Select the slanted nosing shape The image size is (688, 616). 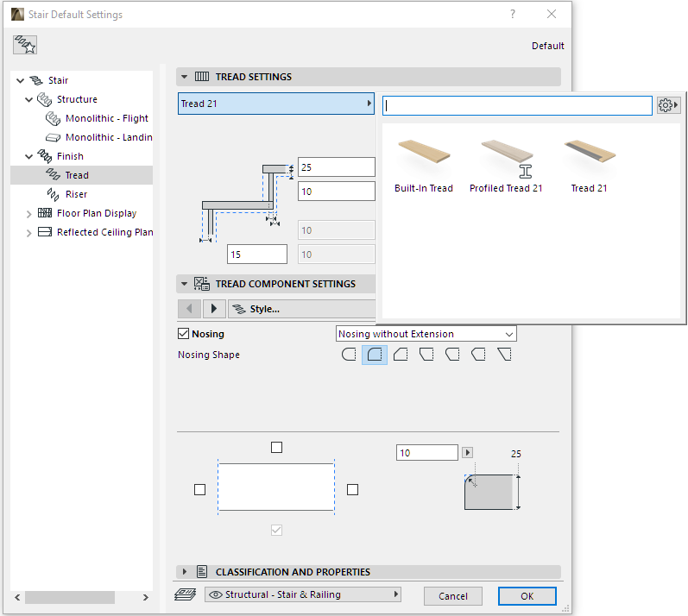coord(505,355)
